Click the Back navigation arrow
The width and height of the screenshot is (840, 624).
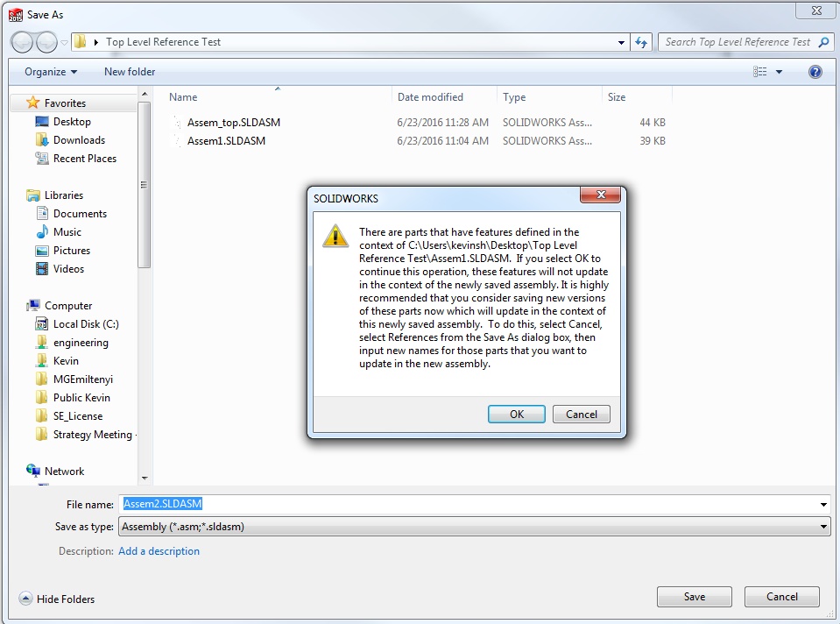pos(23,42)
